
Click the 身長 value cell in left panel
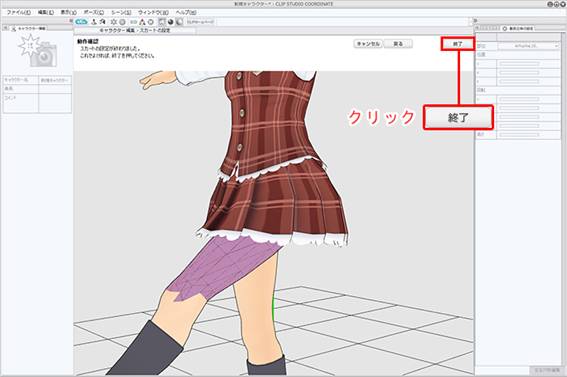click(55, 89)
